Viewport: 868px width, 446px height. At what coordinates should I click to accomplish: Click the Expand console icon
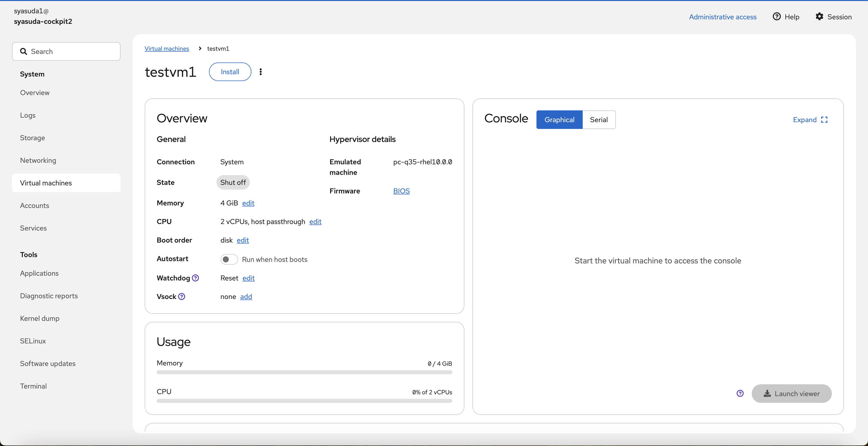pyautogui.click(x=824, y=120)
